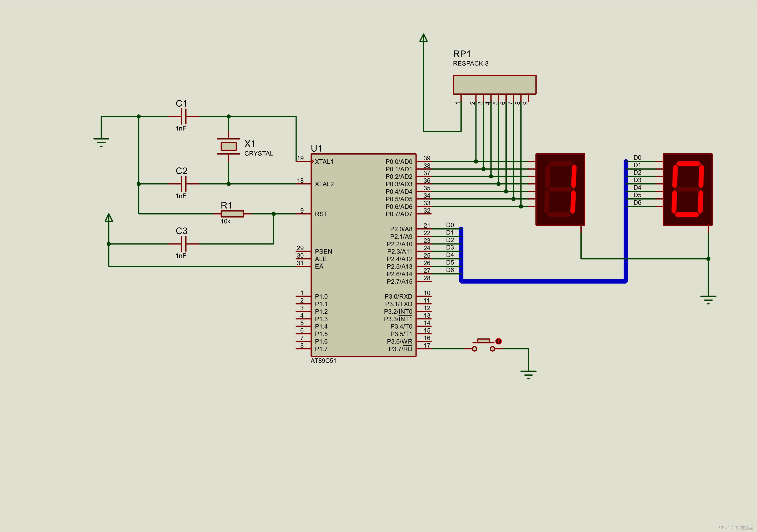Click the ground symbol under the displays

point(708,300)
